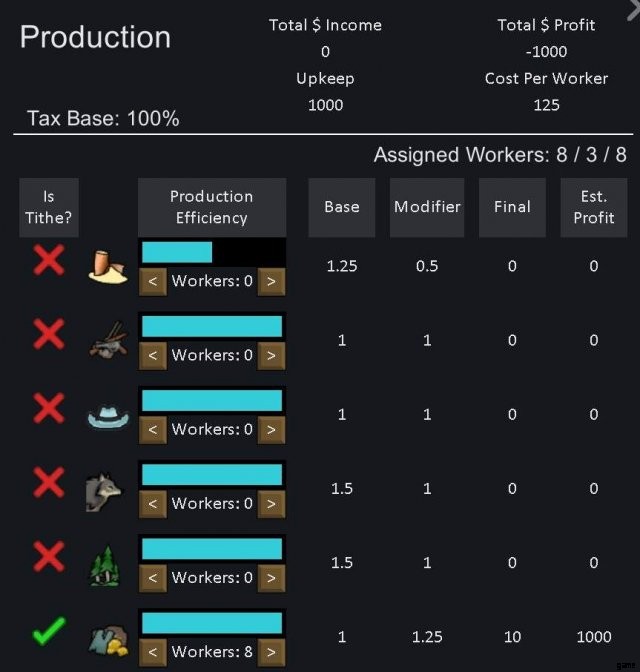Viewport: 640px width, 672px height.
Task: Increase workers for the cowboy hat apparel
Action: pos(272,429)
